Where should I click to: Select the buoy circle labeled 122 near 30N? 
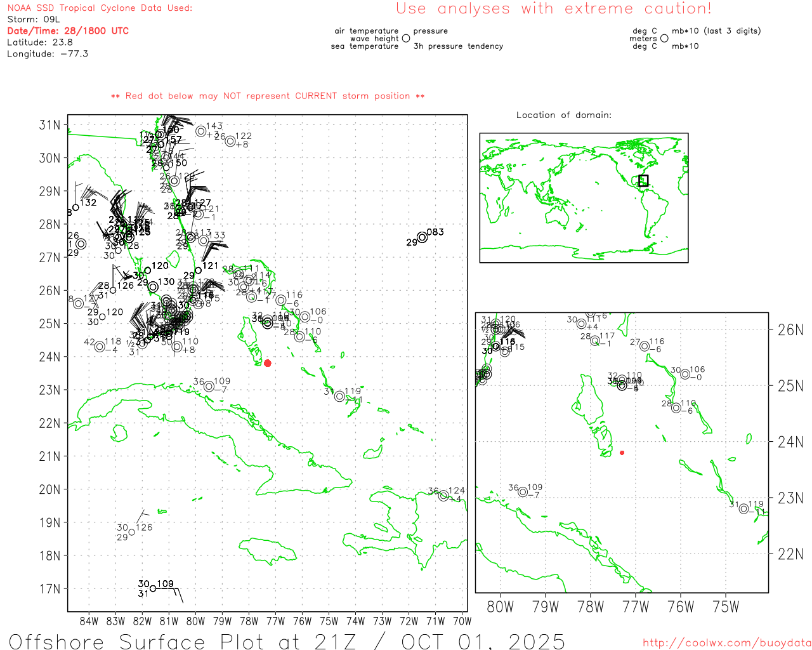[230, 141]
